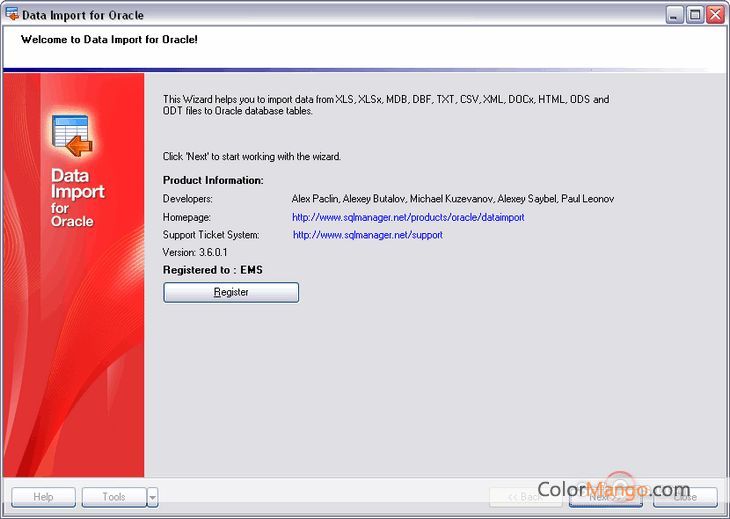Click the 'Data Import for Oracle' sidebar title
The height and width of the screenshot is (519, 730).
77,198
